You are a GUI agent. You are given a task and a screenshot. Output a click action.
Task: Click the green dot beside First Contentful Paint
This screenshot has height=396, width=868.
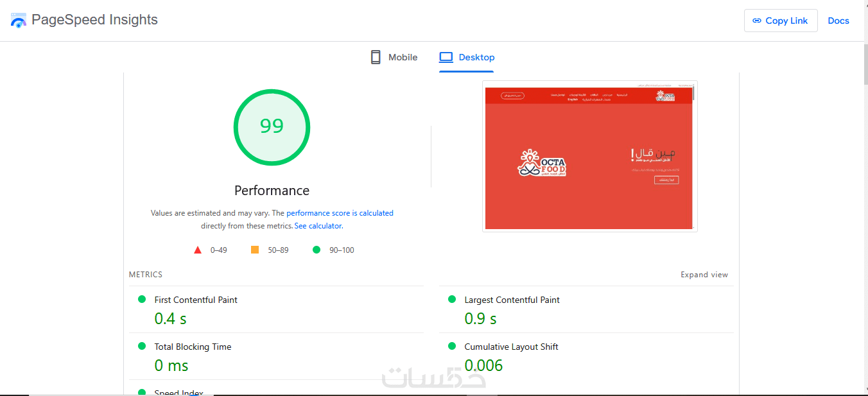pyautogui.click(x=142, y=299)
